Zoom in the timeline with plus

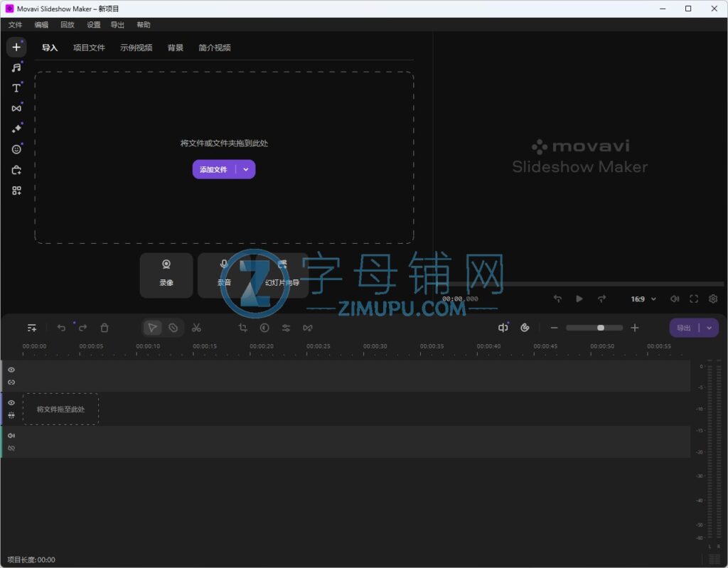(635, 328)
